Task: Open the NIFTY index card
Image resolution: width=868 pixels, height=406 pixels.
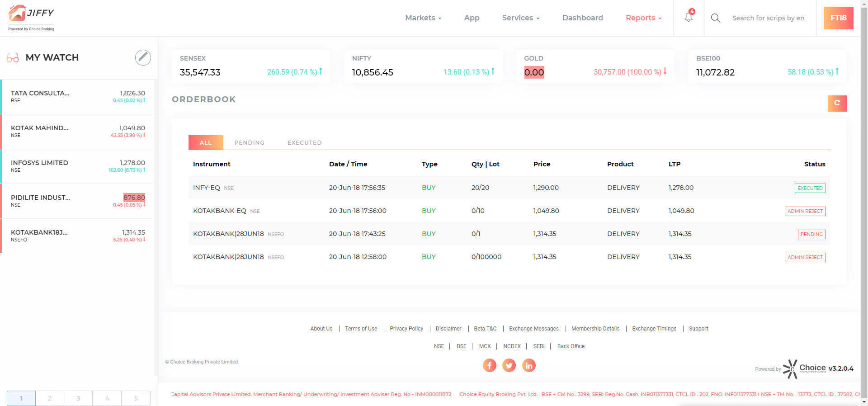Action: [x=423, y=66]
